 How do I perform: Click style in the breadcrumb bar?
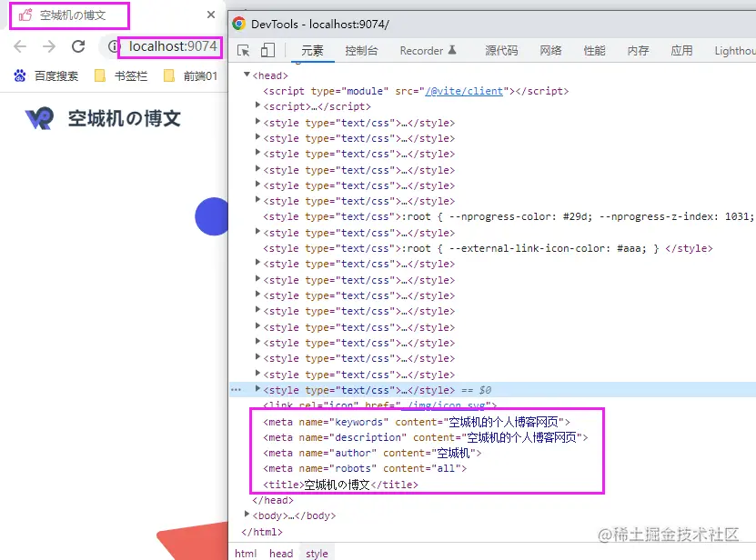[x=317, y=554]
